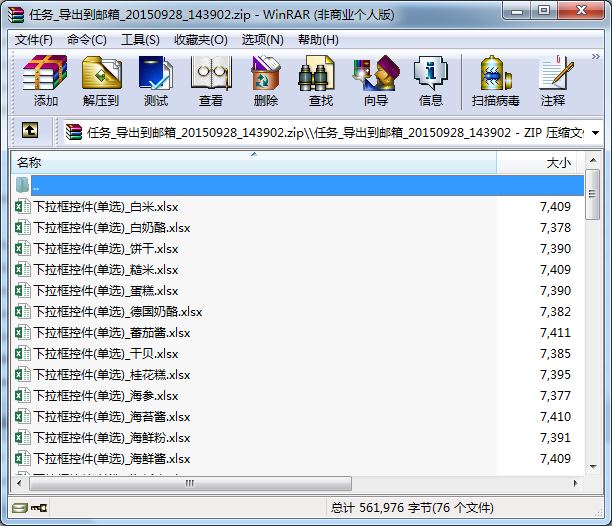Select file 下拉框控件(单选)_桂花糕.xlsx
Viewport: 612px width, 526px height.
point(112,375)
